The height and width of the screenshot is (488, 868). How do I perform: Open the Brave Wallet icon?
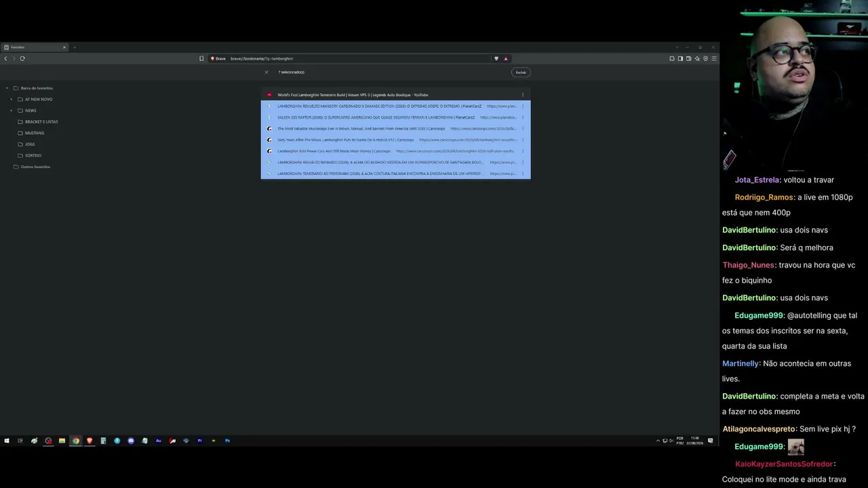[688, 58]
